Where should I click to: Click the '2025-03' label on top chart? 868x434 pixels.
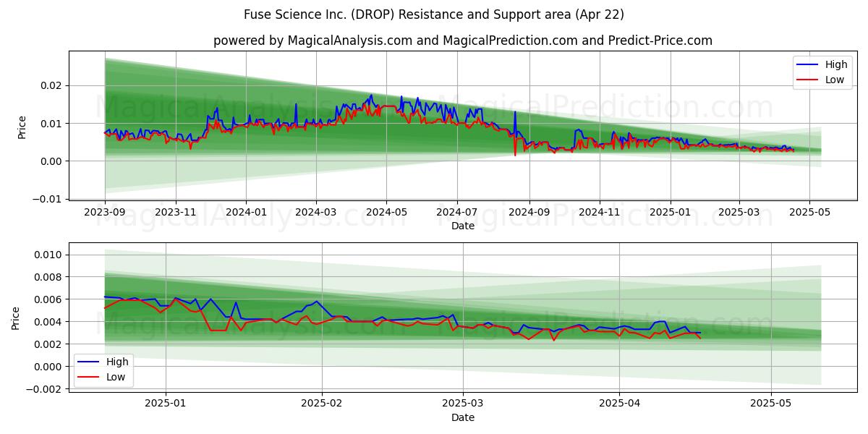coord(739,213)
